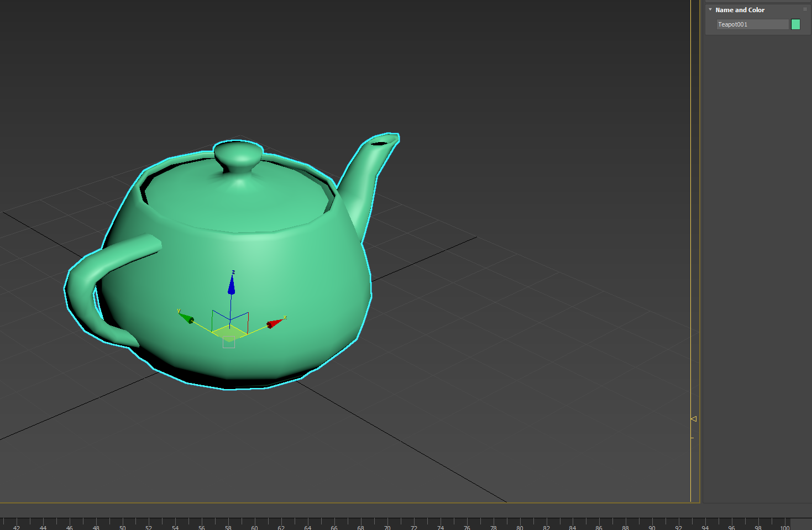Screen dimensions: 812x530
Task: Click frame 70 on the timeline ruler
Action: (x=387, y=528)
